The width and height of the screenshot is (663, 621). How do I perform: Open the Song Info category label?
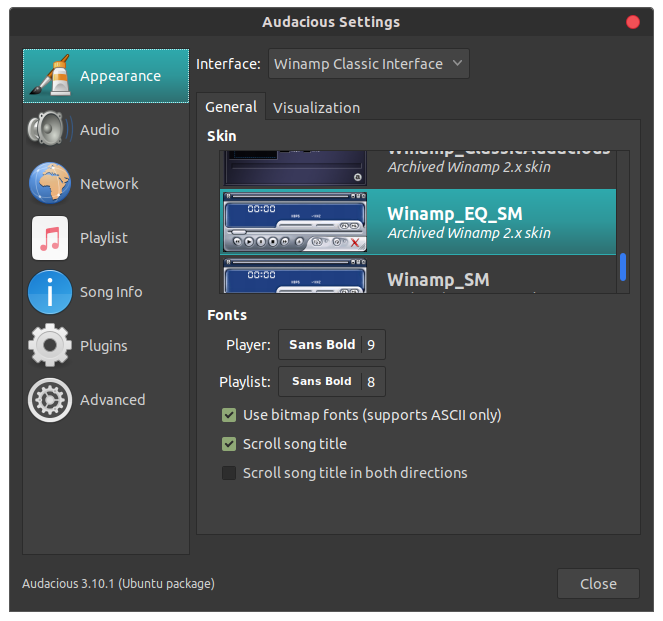click(111, 292)
